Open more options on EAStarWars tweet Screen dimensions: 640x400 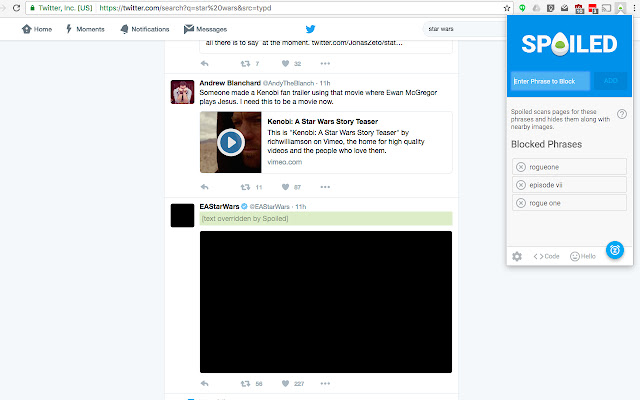pyautogui.click(x=325, y=384)
